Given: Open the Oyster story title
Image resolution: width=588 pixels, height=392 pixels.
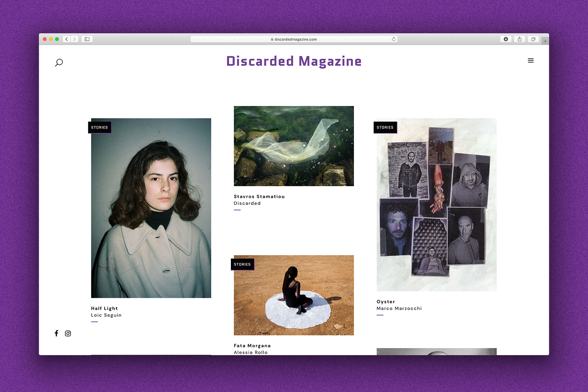Looking at the screenshot, I should coord(386,302).
